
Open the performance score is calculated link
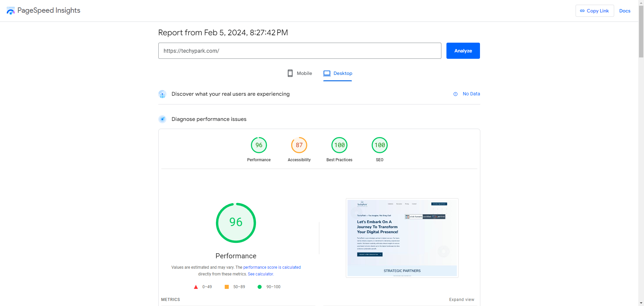[272, 267]
